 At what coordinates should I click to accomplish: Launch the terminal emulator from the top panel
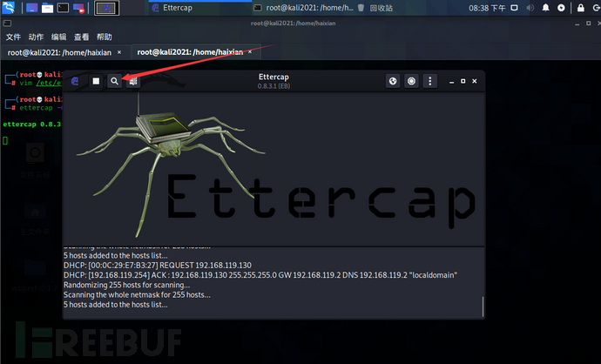click(x=63, y=8)
